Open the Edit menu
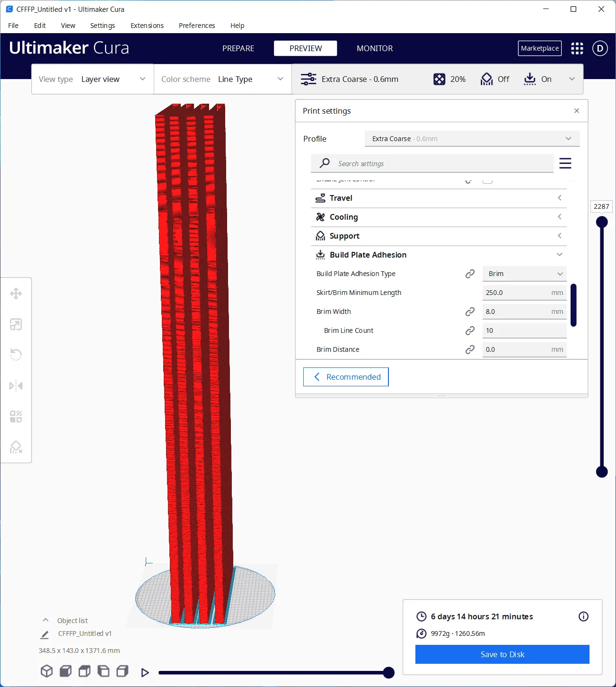Viewport: 616px width, 687px height. point(40,26)
